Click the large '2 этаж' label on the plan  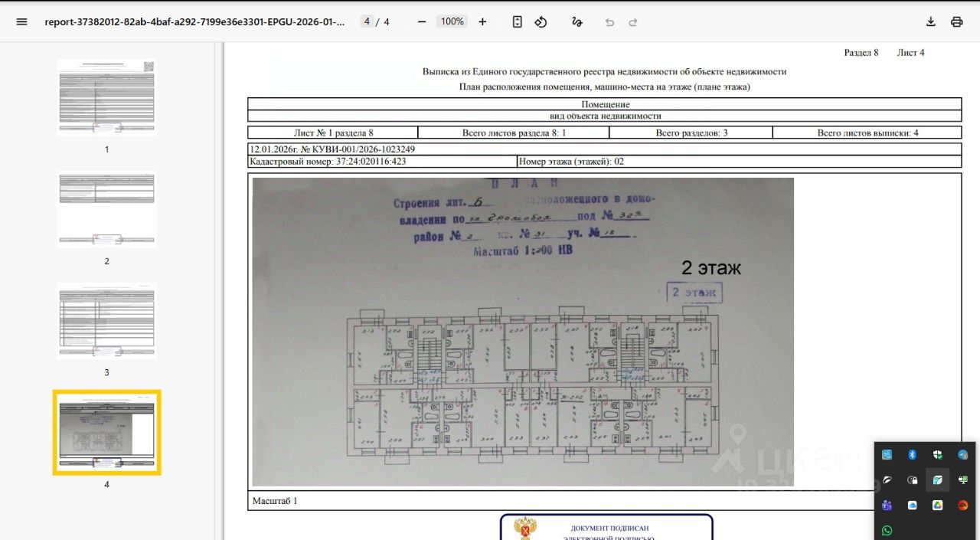click(x=711, y=268)
